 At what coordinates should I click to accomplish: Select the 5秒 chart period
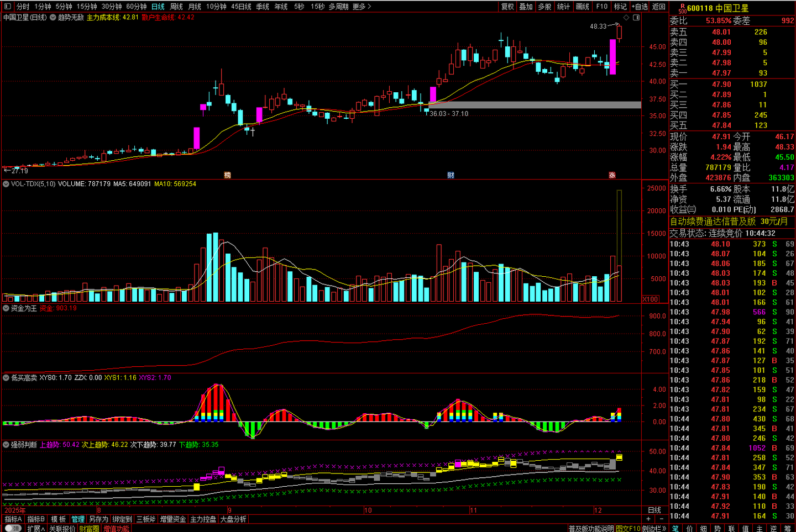[x=299, y=7]
